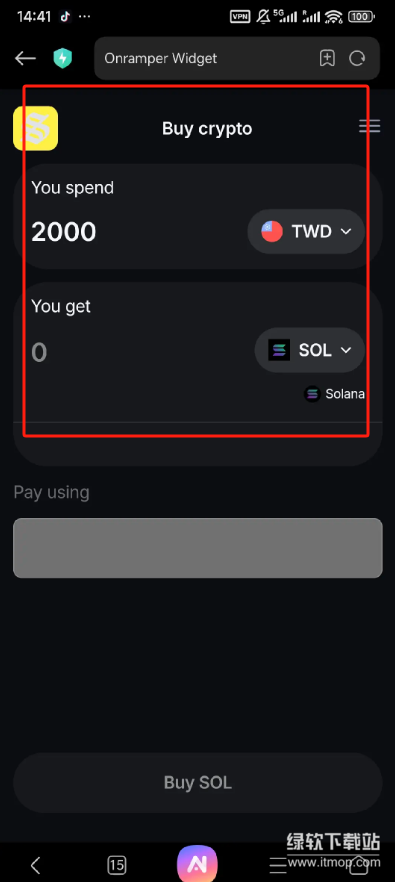Open the hamburger menu next to Buy crypto
395x882 pixels.
[370, 127]
